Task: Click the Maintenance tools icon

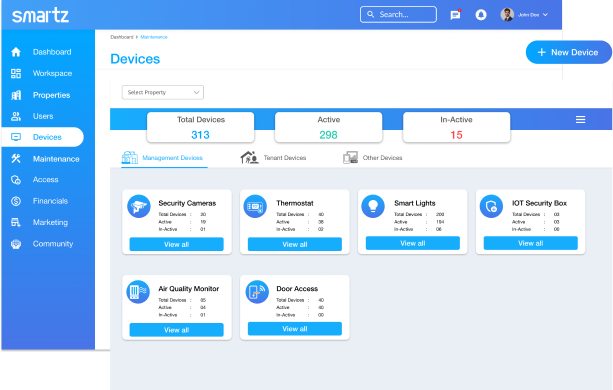Action: (16, 159)
